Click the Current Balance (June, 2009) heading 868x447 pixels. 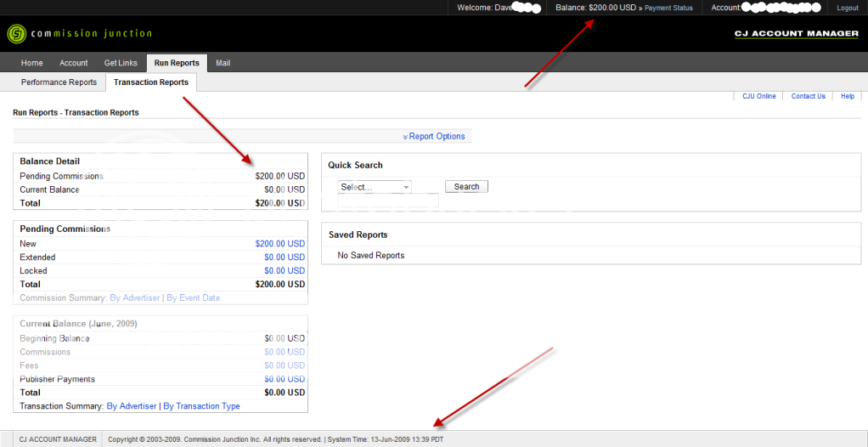tap(79, 324)
